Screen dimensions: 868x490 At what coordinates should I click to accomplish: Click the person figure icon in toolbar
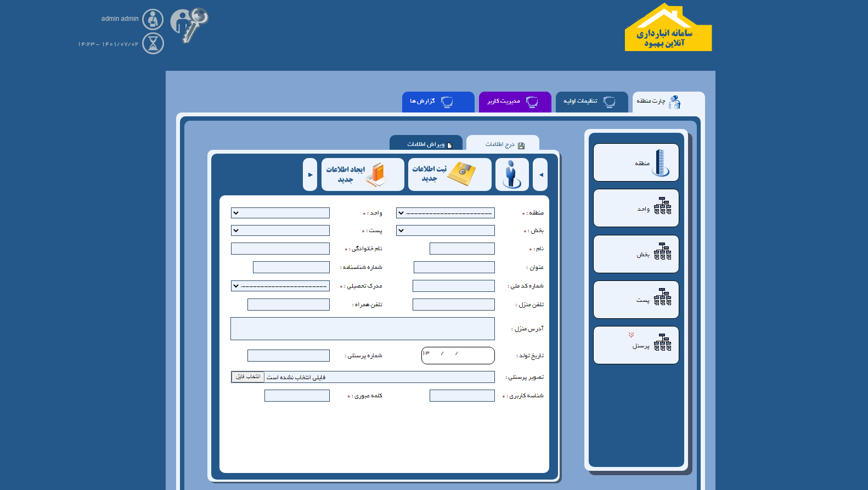(x=512, y=174)
